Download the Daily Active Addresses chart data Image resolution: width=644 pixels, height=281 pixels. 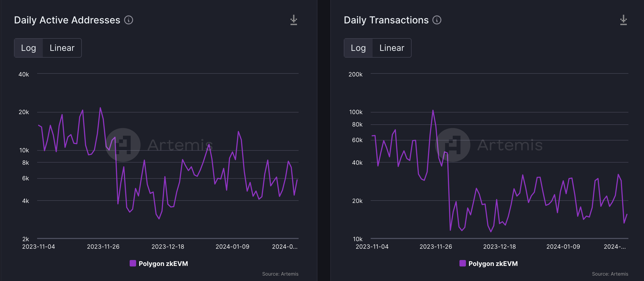293,20
